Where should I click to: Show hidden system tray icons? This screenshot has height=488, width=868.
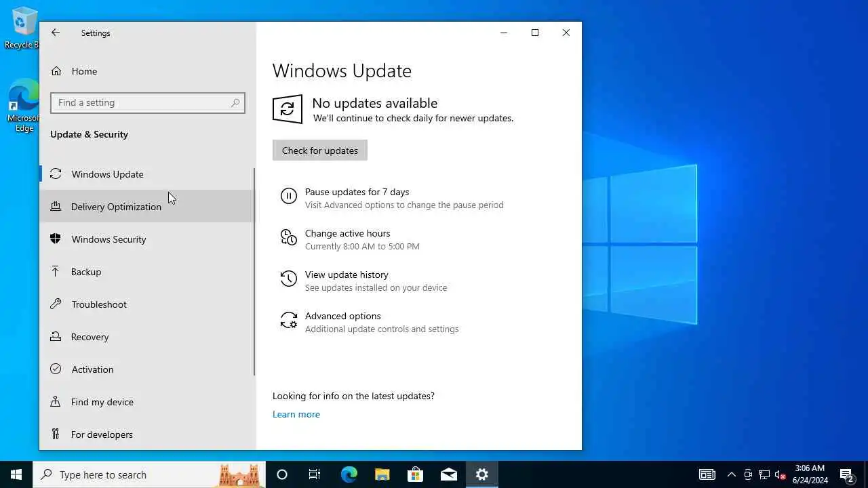pos(732,474)
